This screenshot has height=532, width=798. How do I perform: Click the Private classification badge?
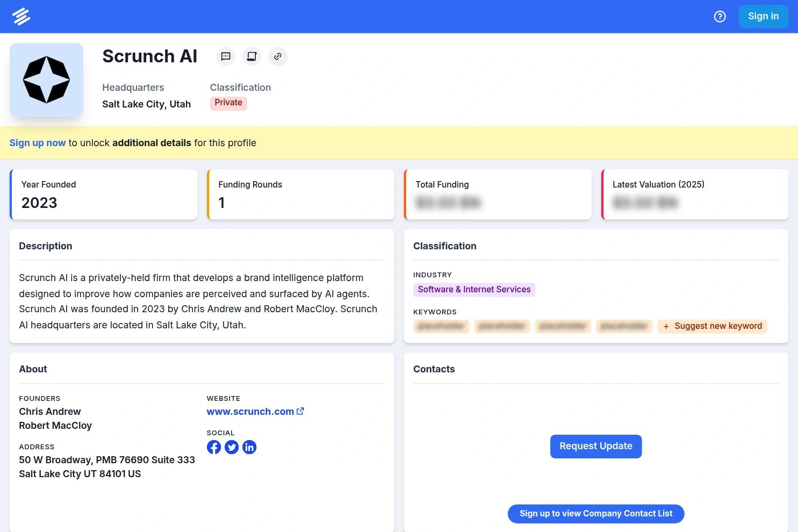[x=228, y=103]
